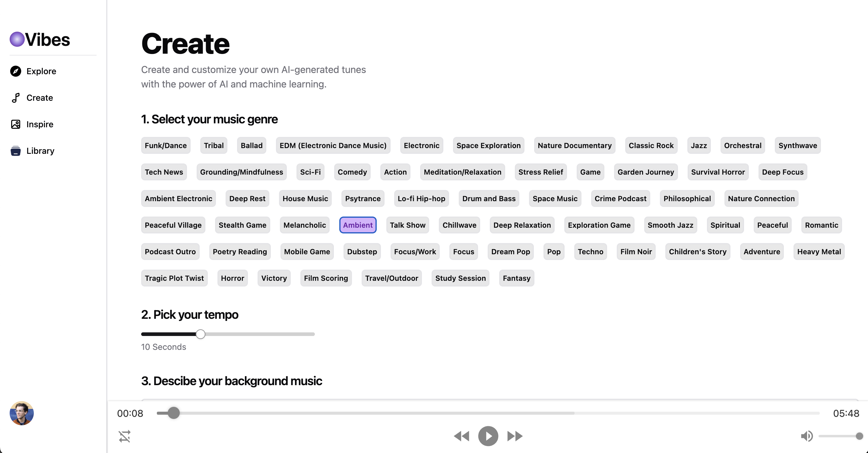Open the Library icon in sidebar
The width and height of the screenshot is (868, 453).
pyautogui.click(x=15, y=151)
